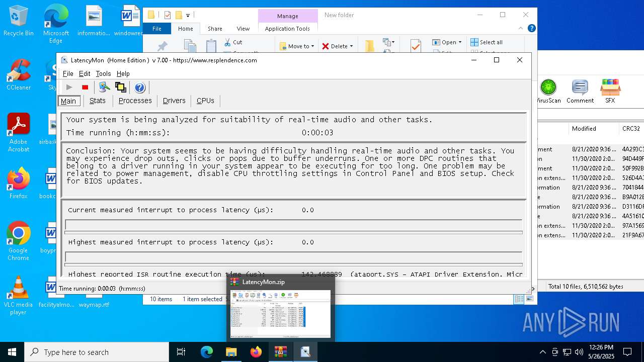Open Firefox from the taskbar
The width and height of the screenshot is (644, 362).
(256, 352)
